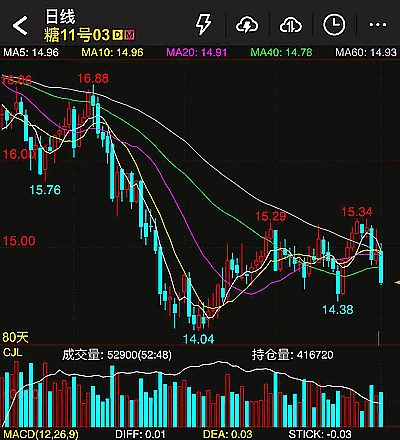
Task: Tap the back arrow icon
Action: click(x=20, y=25)
